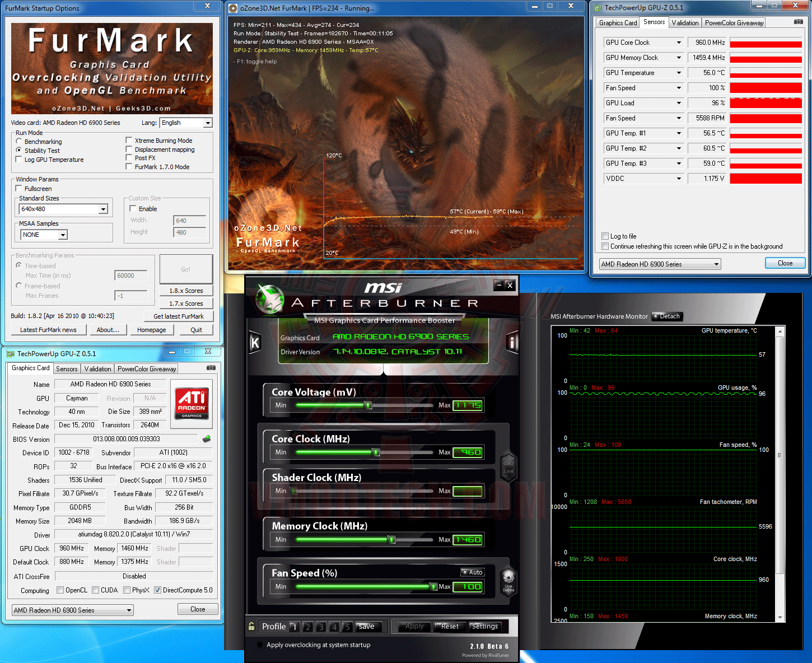
Task: Click the FurMark banner image in Startup Options
Action: 112,68
